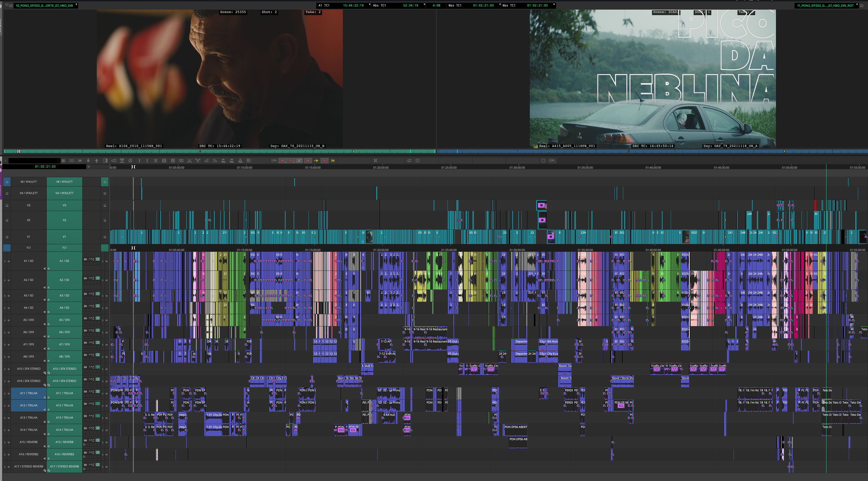868x481 pixels.
Task: Select the second red segment arrow tool
Action: pyautogui.click(x=308, y=161)
